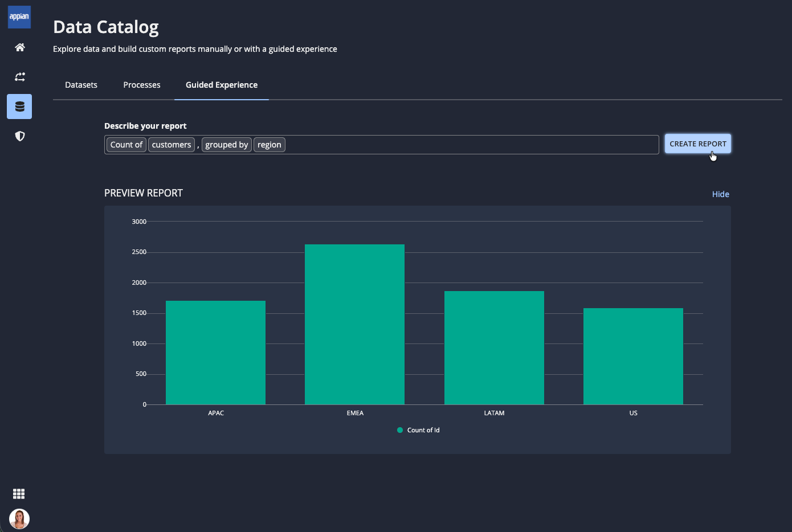Click the Hide link for preview

click(x=721, y=194)
